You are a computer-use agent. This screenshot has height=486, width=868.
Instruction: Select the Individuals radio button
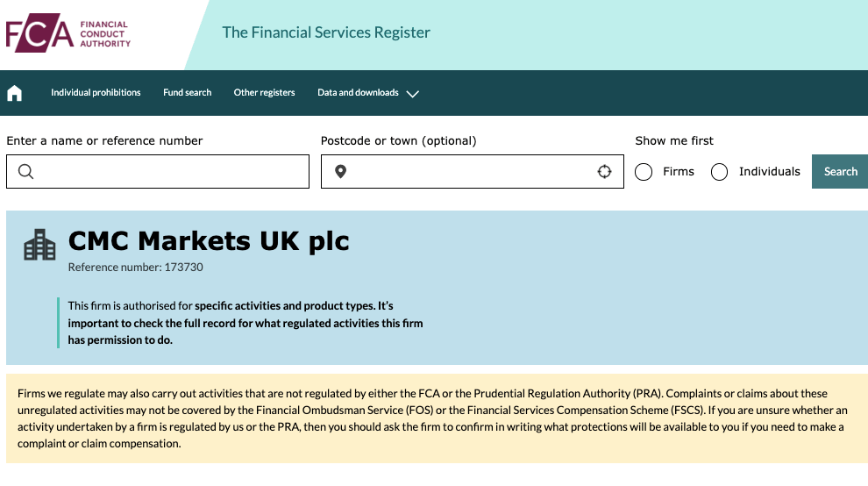point(719,172)
